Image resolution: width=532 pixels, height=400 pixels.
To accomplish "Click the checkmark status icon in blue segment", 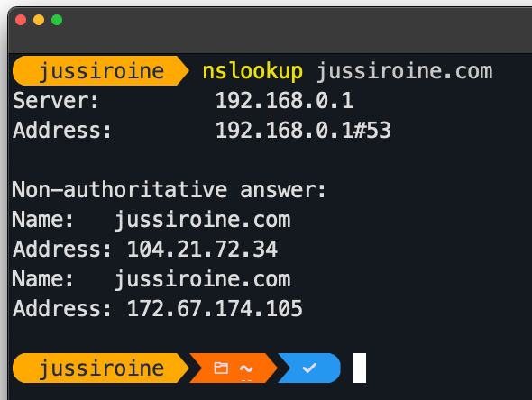I will click(x=309, y=368).
